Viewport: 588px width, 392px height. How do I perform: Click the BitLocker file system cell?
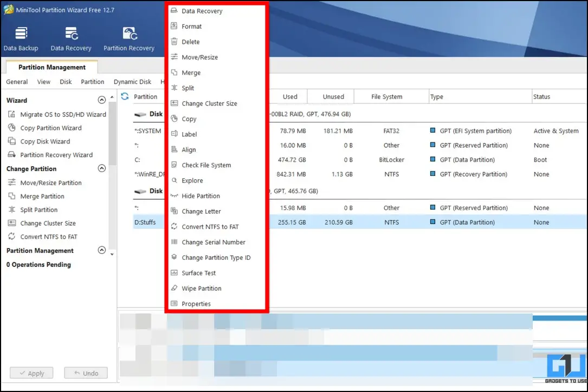[x=391, y=160]
